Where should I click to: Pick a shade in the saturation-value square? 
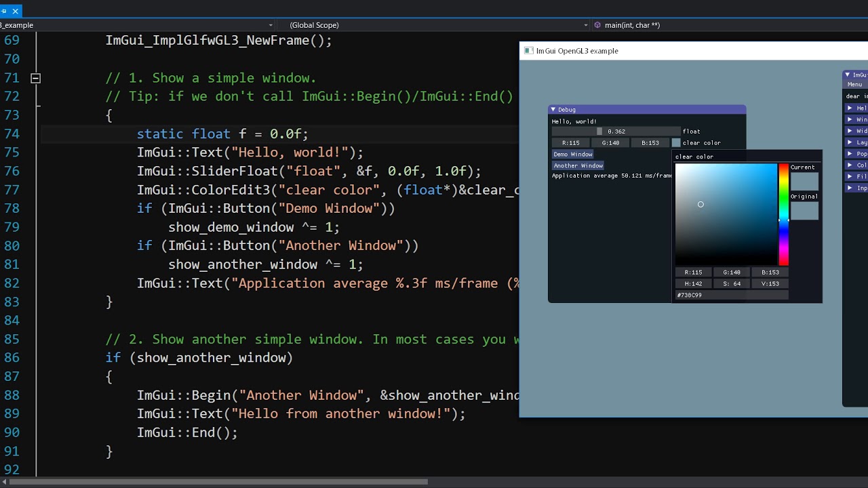[726, 214]
